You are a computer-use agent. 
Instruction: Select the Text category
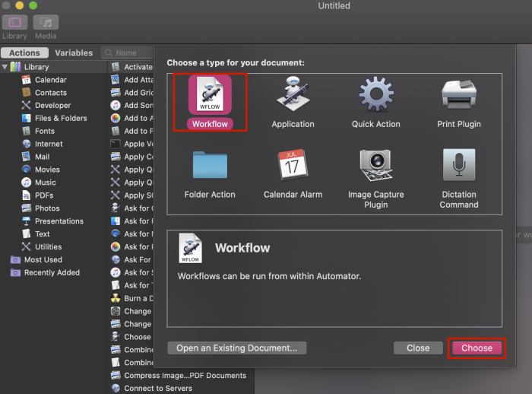coord(42,234)
